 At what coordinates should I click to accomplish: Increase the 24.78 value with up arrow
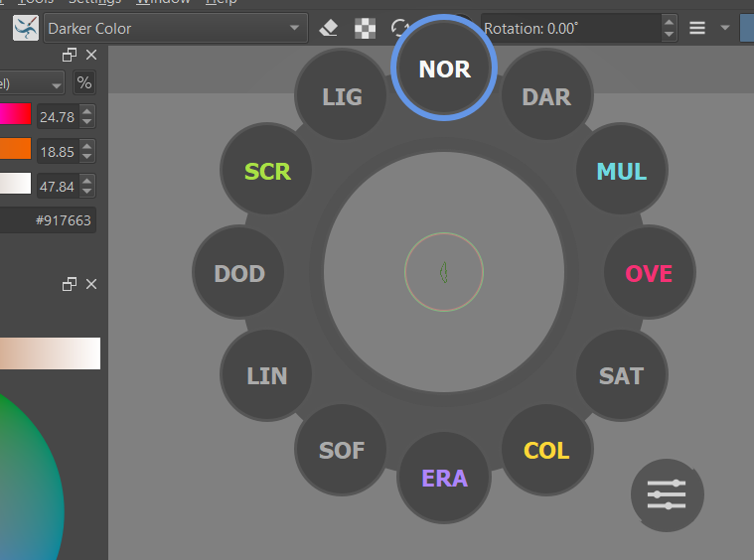pos(87,111)
